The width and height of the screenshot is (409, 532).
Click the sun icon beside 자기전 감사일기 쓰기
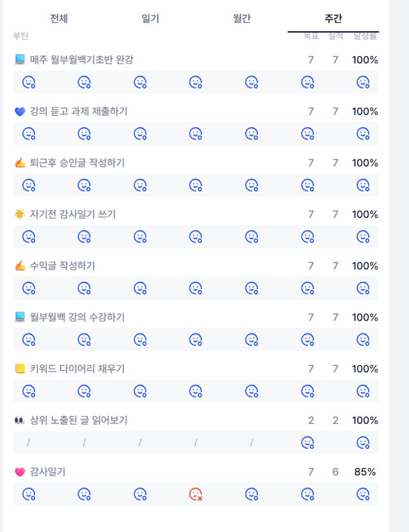20,214
